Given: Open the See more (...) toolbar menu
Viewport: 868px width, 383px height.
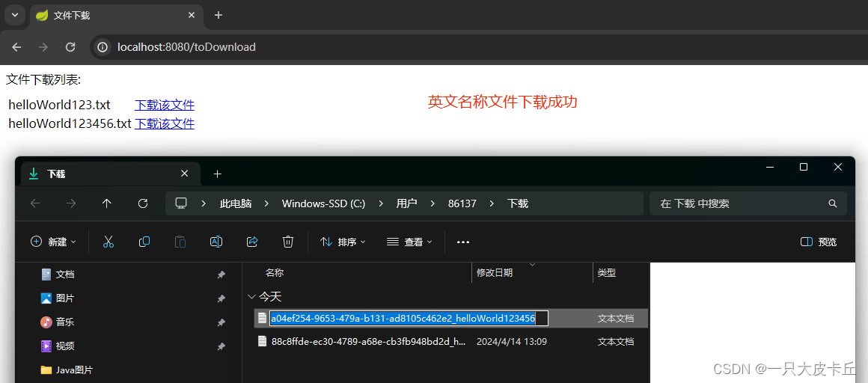Looking at the screenshot, I should (x=462, y=242).
